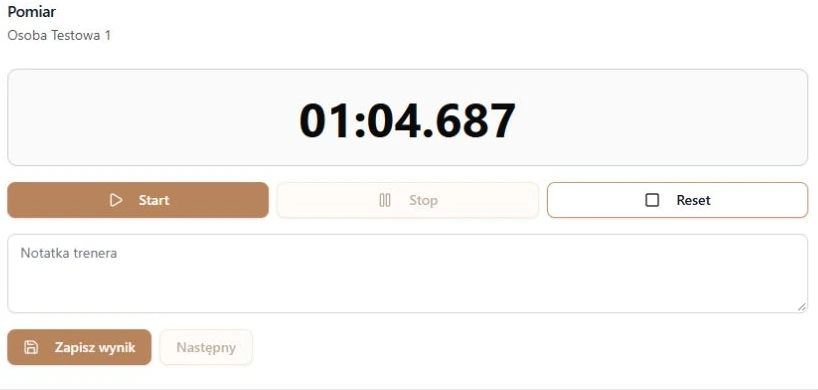
Task: Click the play triangle icon on Start
Action: (x=116, y=200)
